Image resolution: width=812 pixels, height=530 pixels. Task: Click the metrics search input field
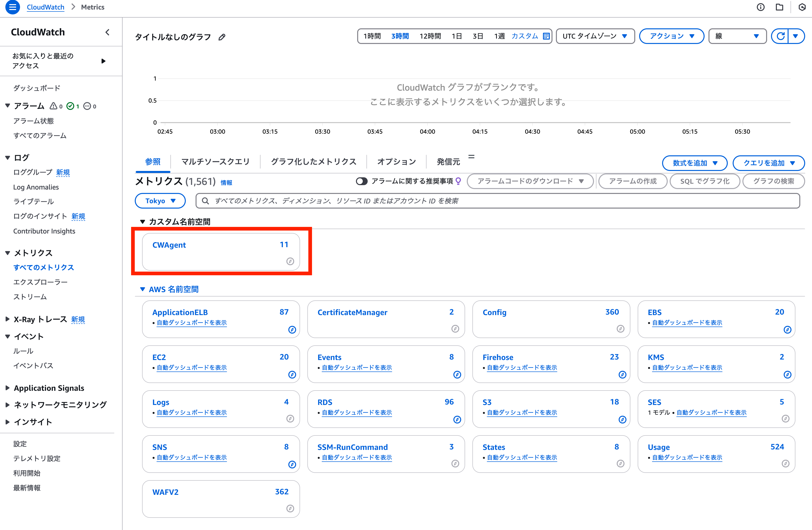pos(498,201)
